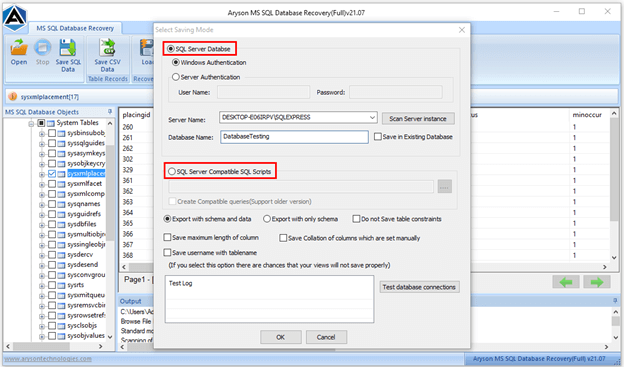This screenshot has height=367, width=624.
Task: Expand the sysguidrefs tree node
Action: (x=41, y=215)
